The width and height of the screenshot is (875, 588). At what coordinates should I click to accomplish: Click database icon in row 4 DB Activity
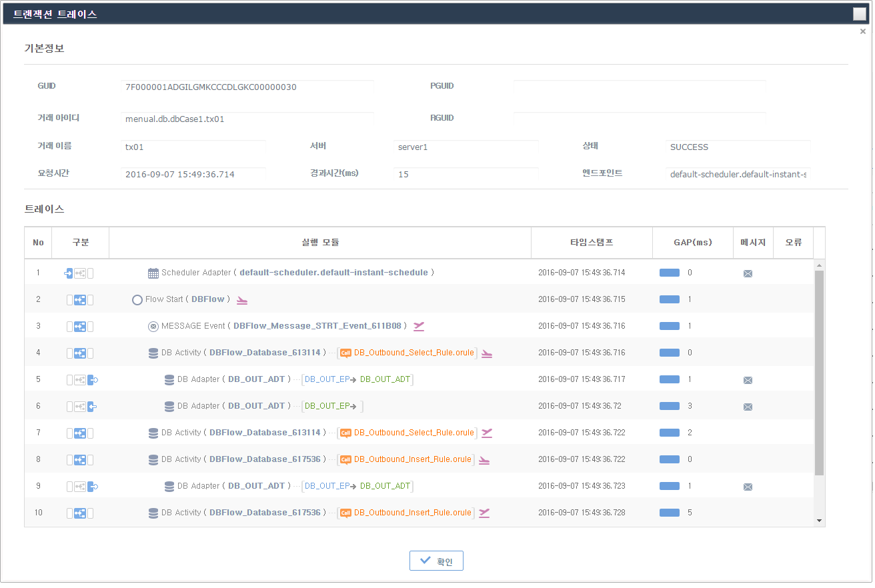coord(153,353)
